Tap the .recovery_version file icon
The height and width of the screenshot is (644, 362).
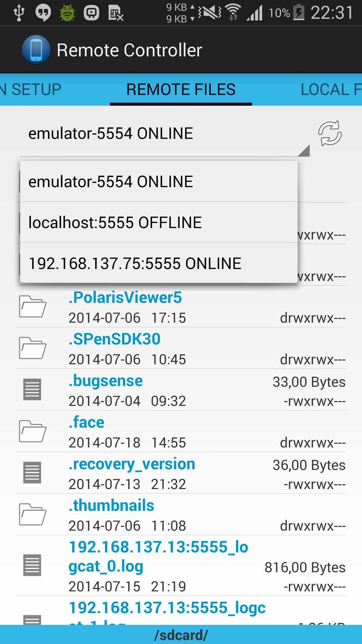[x=32, y=473]
